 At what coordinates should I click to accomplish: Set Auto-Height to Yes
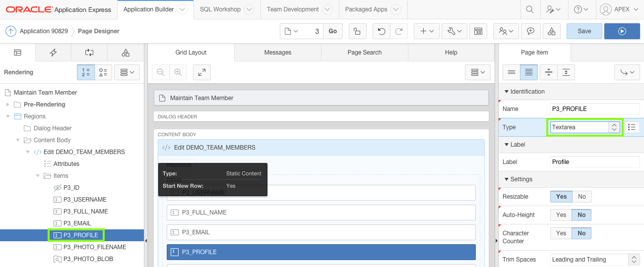[561, 215]
